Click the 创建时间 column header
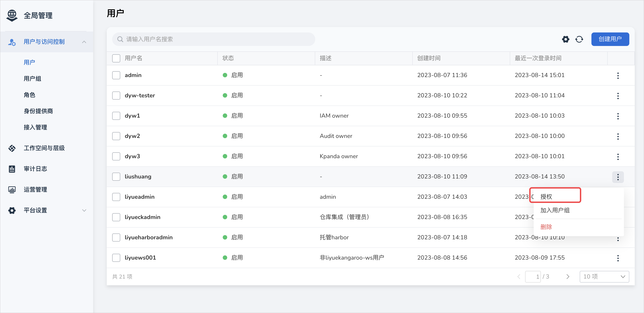 [x=429, y=58]
